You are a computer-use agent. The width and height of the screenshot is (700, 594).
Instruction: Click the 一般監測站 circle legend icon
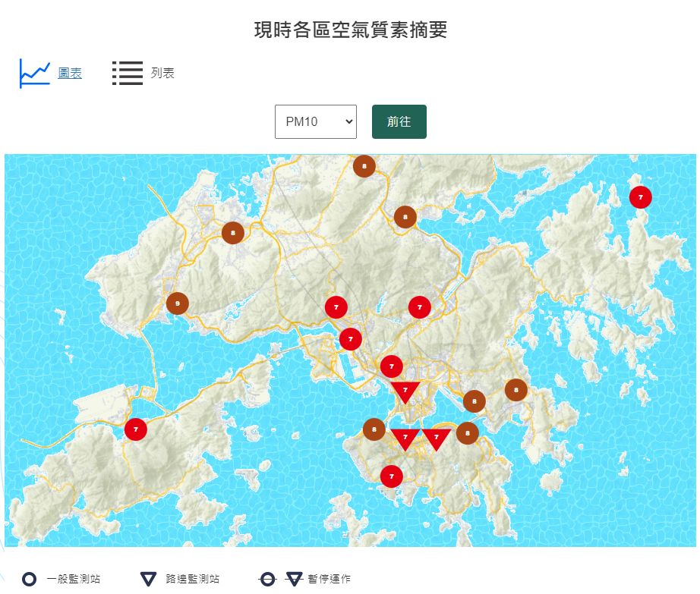[x=30, y=577]
